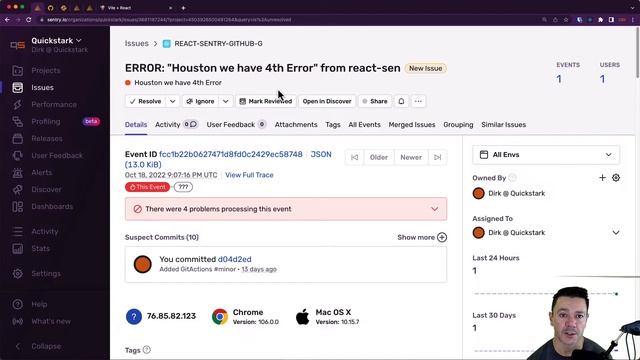
Task: Click the browser back arrow
Action: [7, 20]
